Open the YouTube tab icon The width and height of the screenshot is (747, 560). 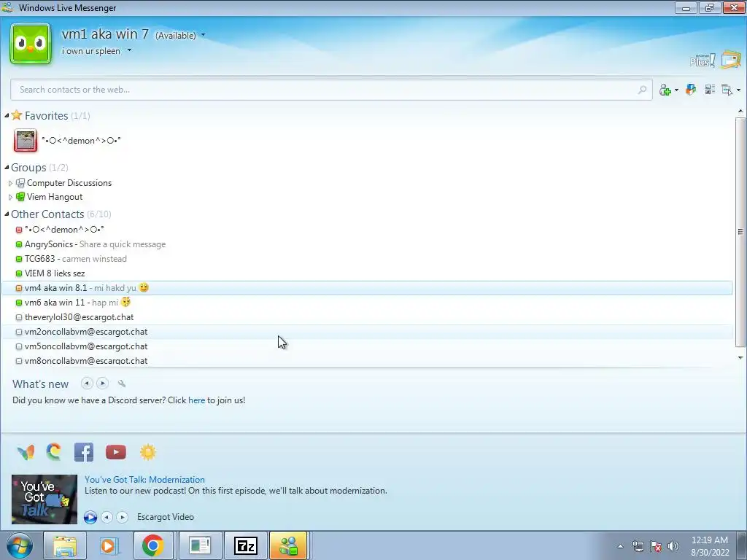[x=116, y=452]
